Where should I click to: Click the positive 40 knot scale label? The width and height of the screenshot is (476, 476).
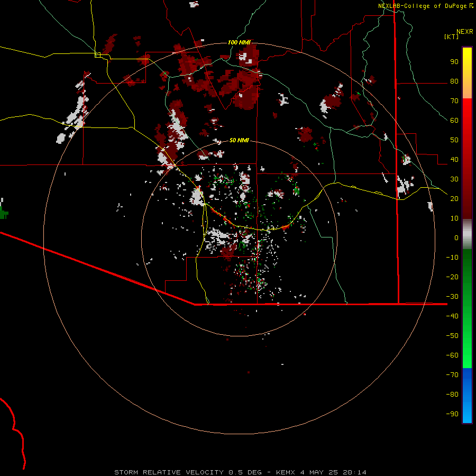click(x=454, y=160)
